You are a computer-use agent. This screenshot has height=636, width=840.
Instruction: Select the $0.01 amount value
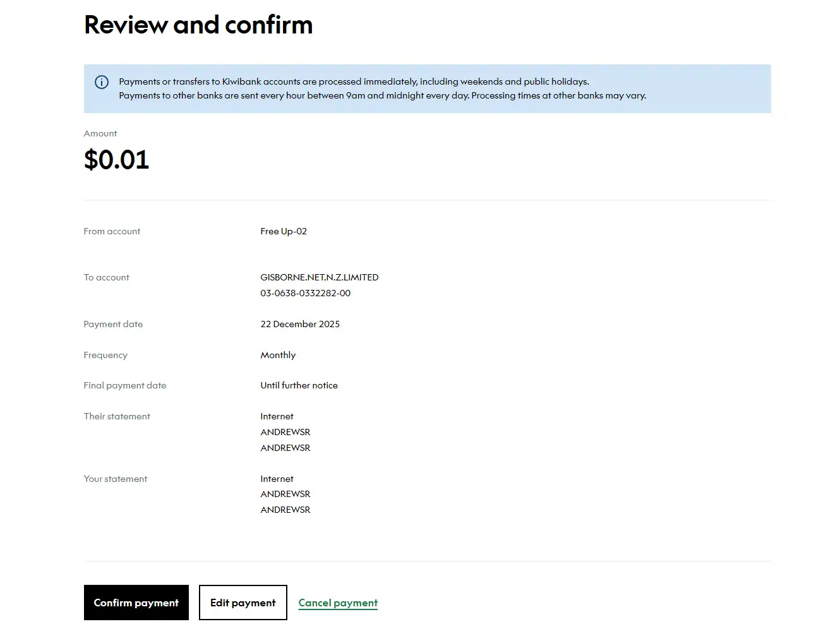coord(116,160)
